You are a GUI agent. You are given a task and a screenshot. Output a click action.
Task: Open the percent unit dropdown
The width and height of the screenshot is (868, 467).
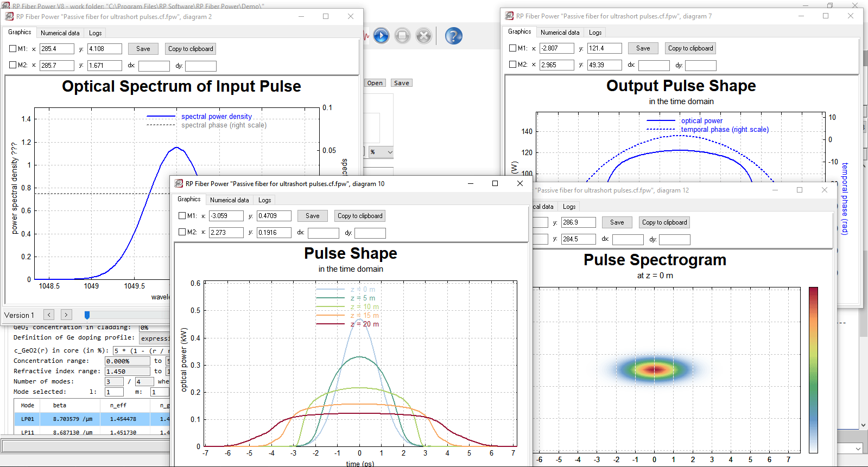[x=381, y=152]
